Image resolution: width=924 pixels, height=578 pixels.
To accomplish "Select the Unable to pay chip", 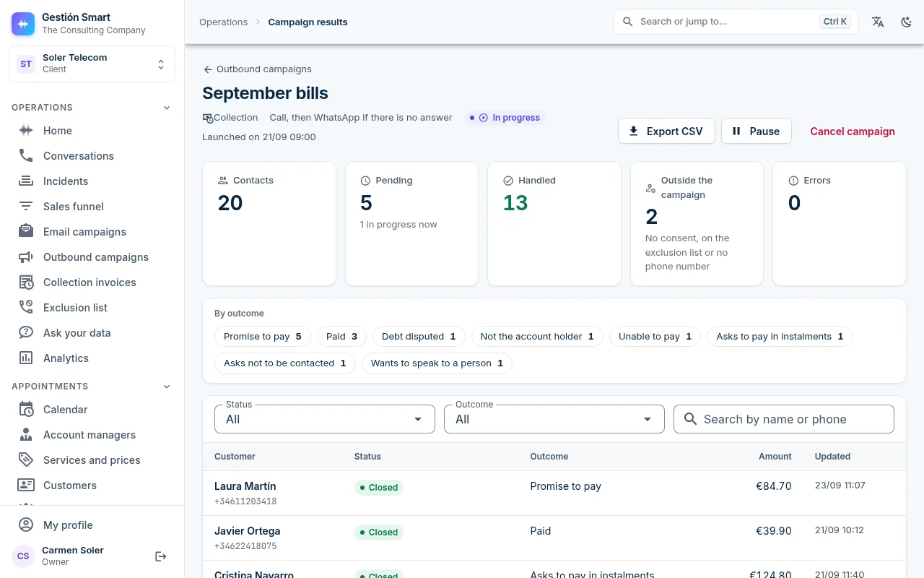I will (x=655, y=337).
